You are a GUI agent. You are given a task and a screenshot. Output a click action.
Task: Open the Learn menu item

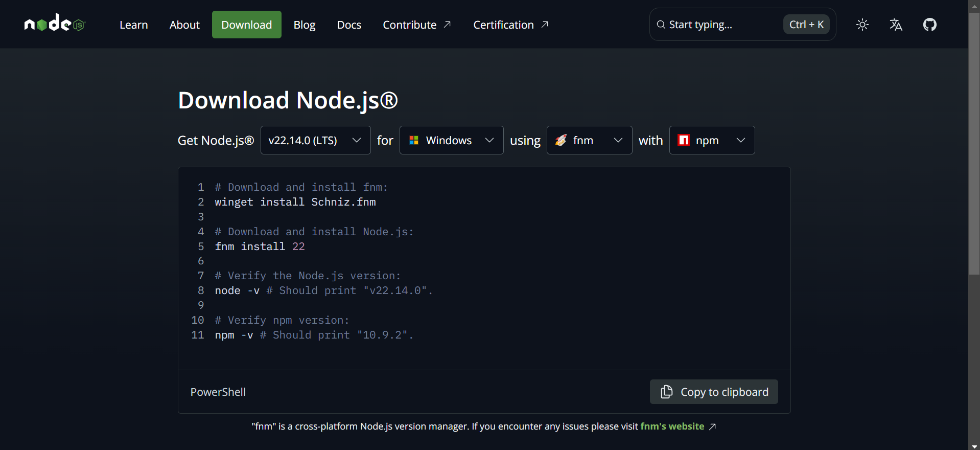coord(134,25)
